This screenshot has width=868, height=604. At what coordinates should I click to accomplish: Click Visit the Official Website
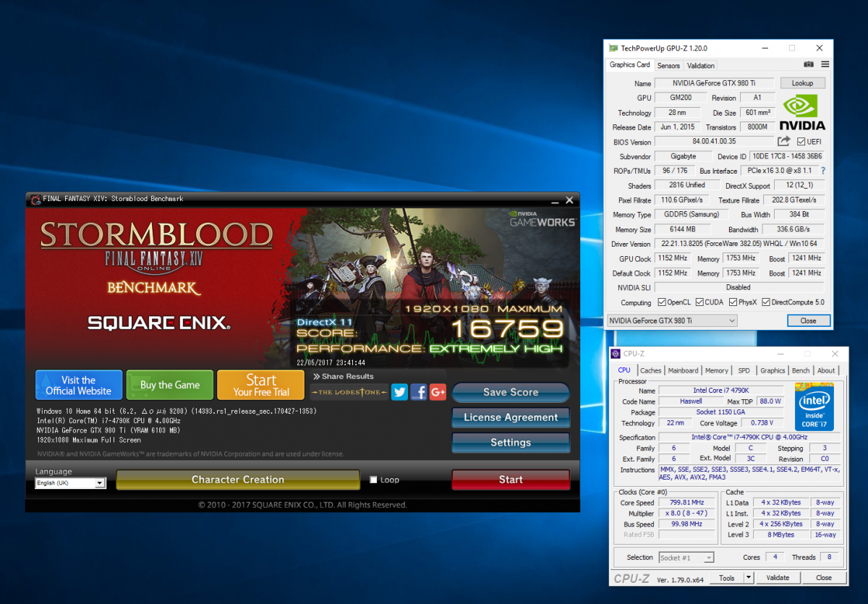[x=79, y=386]
